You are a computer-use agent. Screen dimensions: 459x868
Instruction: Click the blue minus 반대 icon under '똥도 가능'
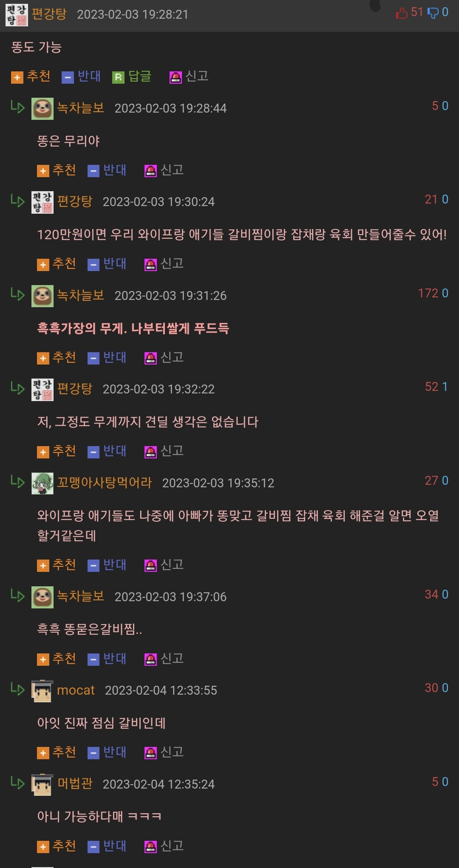point(68,77)
